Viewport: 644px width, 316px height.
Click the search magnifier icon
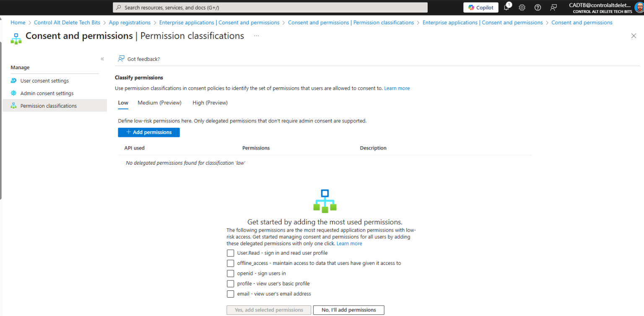(x=119, y=8)
